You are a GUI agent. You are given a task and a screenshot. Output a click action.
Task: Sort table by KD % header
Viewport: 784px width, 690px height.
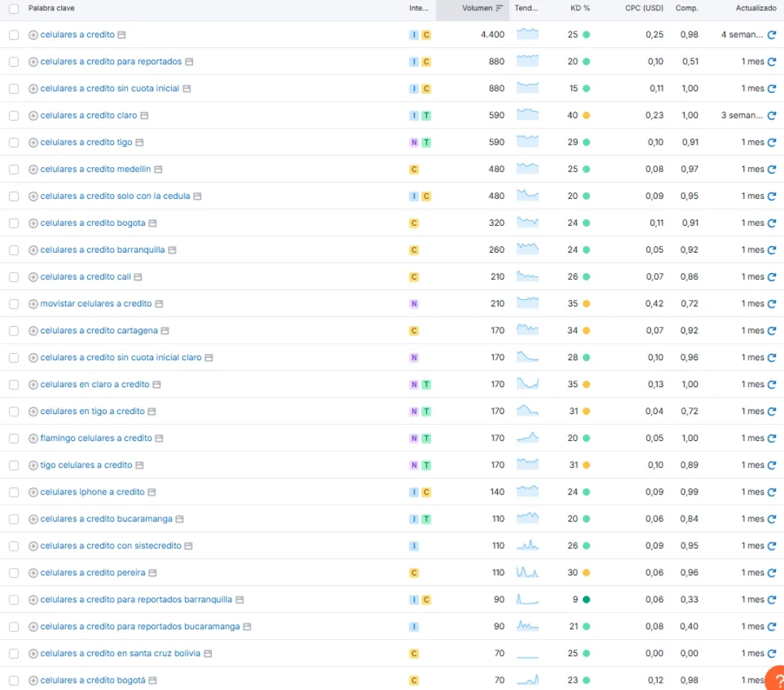(580, 9)
